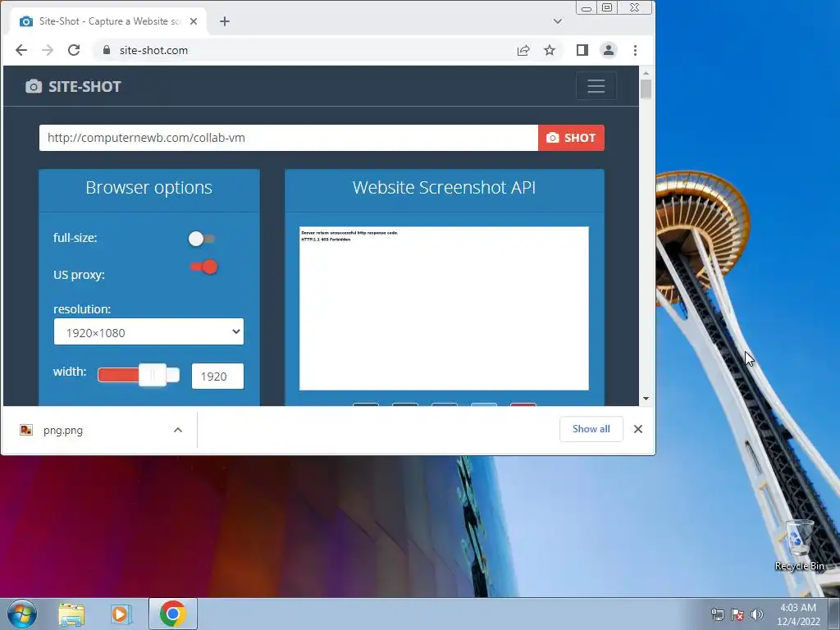Toggle the full-size switch
Viewport: 840px width, 630px height.
point(202,239)
